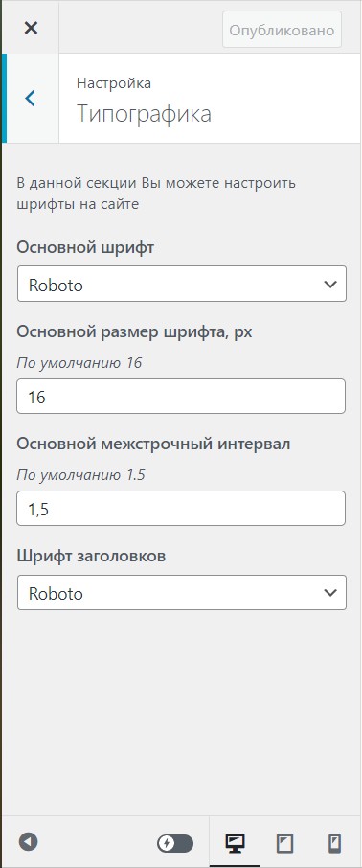Click the Основной шрифт label
Image resolution: width=362 pixels, height=868 pixels.
[x=85, y=247]
